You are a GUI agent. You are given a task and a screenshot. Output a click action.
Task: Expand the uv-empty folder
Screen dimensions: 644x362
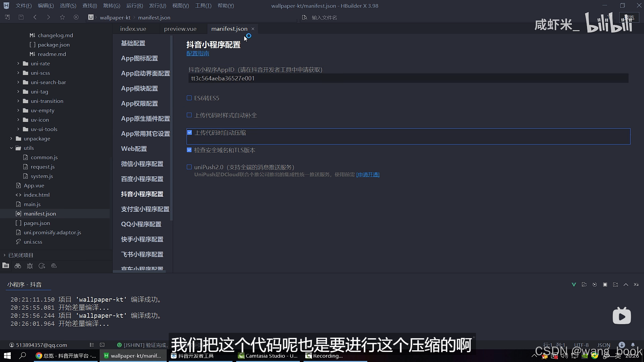pyautogui.click(x=18, y=110)
